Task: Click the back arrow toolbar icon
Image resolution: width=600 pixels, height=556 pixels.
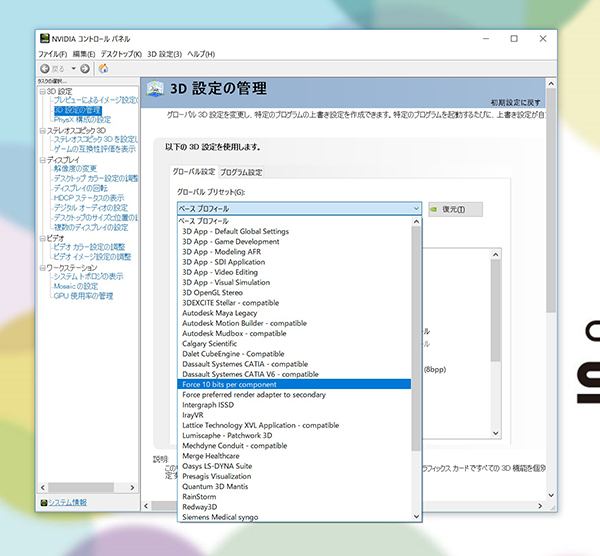Action: (x=45, y=68)
